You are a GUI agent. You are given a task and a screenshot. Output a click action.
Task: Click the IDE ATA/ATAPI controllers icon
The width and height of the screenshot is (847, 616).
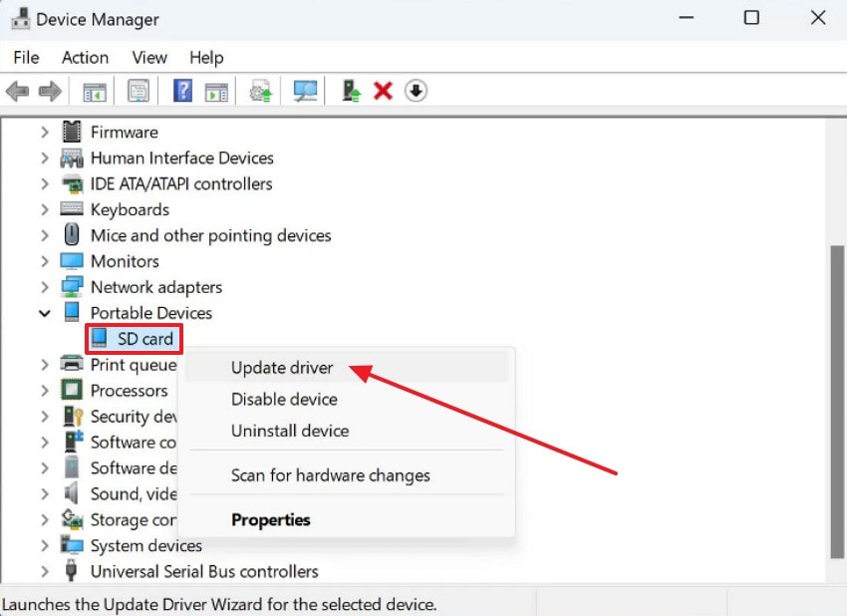72,183
